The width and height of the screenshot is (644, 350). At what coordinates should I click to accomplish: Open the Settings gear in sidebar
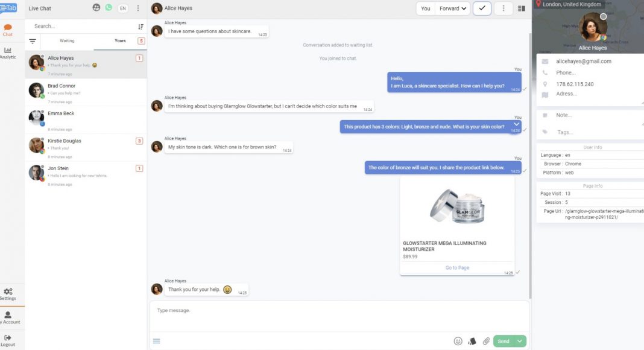(x=8, y=294)
